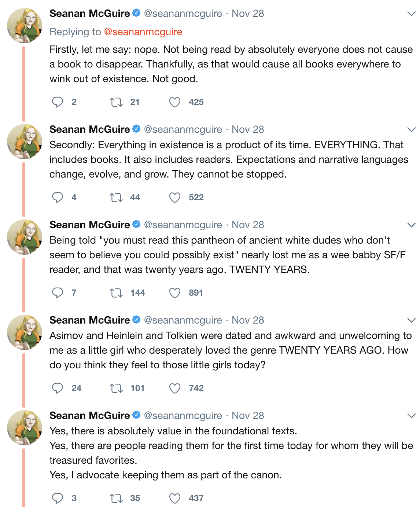Reply to the 'Secondly: Everything in existence' tweet
The height and width of the screenshot is (507, 420).
pos(58,197)
